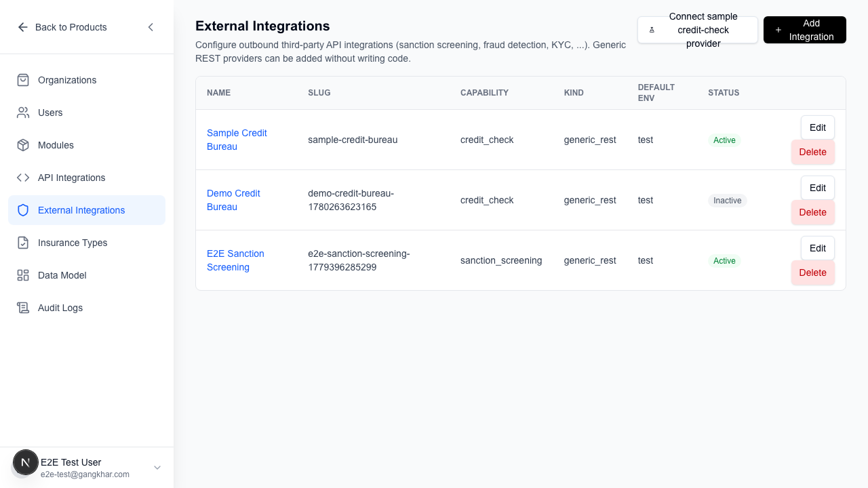Click the Data Model grid icon
The image size is (868, 488).
pos(23,275)
